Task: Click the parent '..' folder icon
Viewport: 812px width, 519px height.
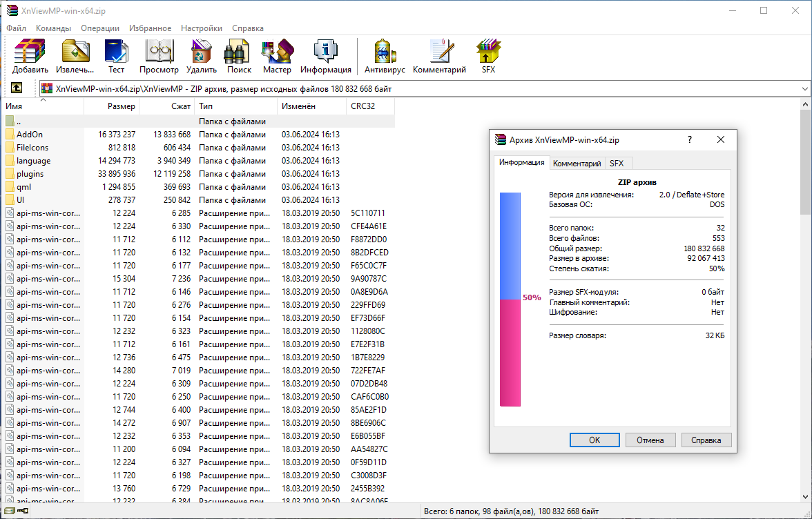Action: (10, 121)
